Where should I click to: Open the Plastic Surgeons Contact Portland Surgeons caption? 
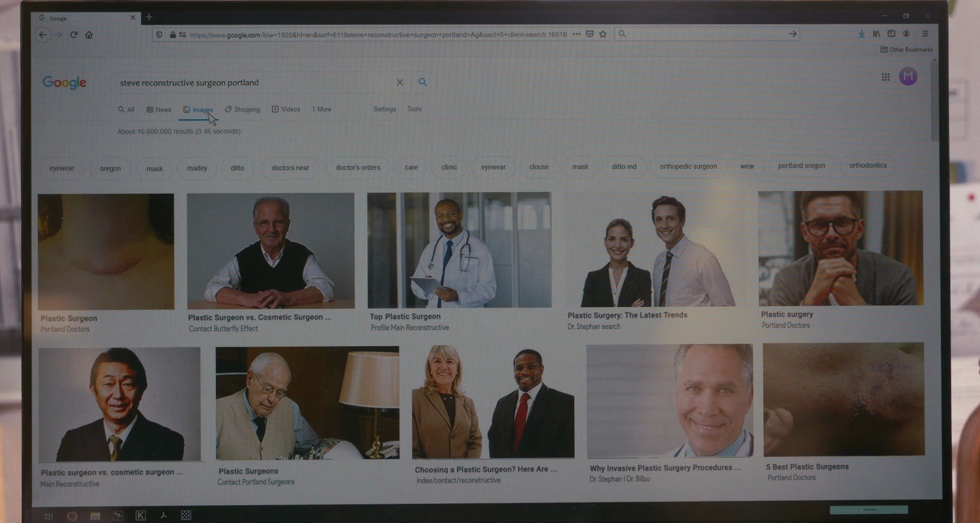pos(256,476)
